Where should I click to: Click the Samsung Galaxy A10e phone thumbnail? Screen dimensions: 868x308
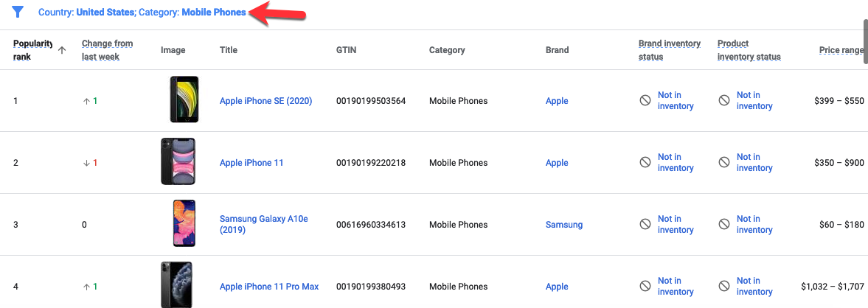point(184,223)
